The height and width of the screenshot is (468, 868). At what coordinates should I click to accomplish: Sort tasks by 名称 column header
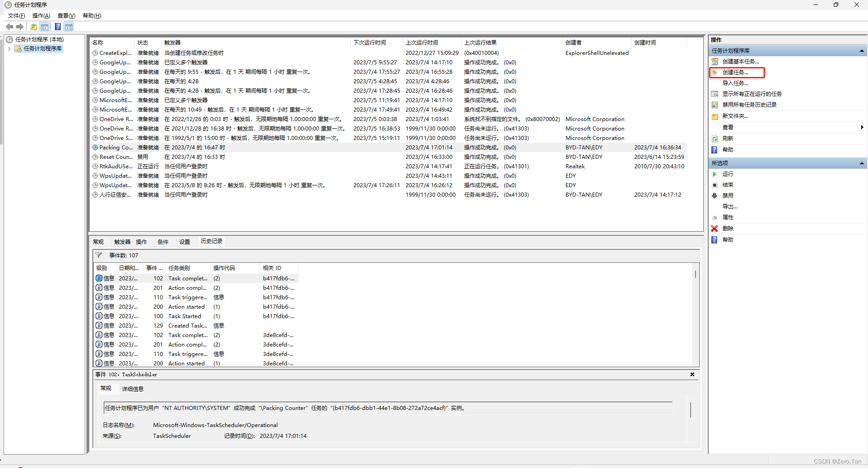112,43
